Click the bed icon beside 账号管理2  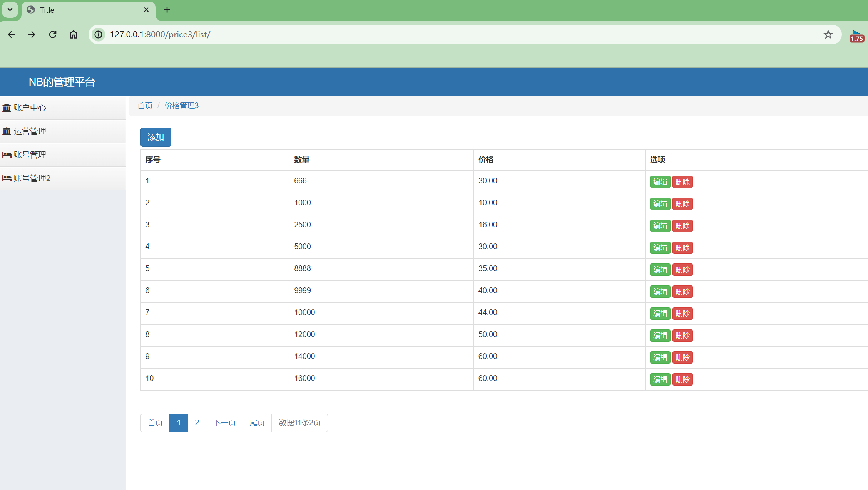click(7, 178)
